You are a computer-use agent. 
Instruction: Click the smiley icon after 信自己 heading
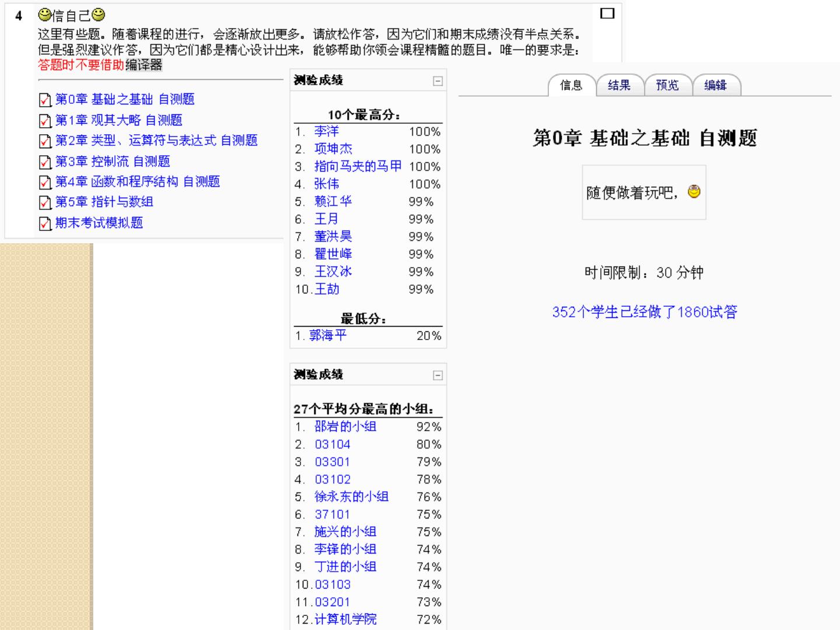(99, 15)
